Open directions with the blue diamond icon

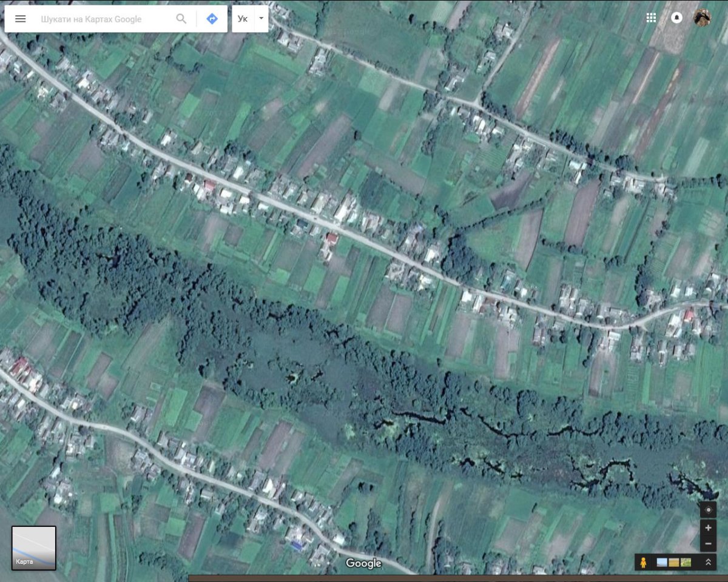pos(212,19)
